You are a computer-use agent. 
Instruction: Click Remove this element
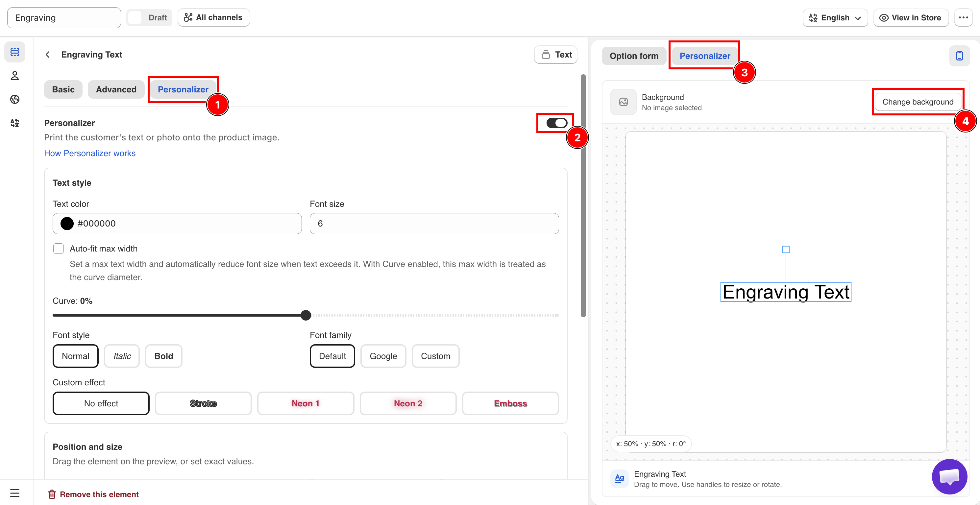pyautogui.click(x=93, y=494)
